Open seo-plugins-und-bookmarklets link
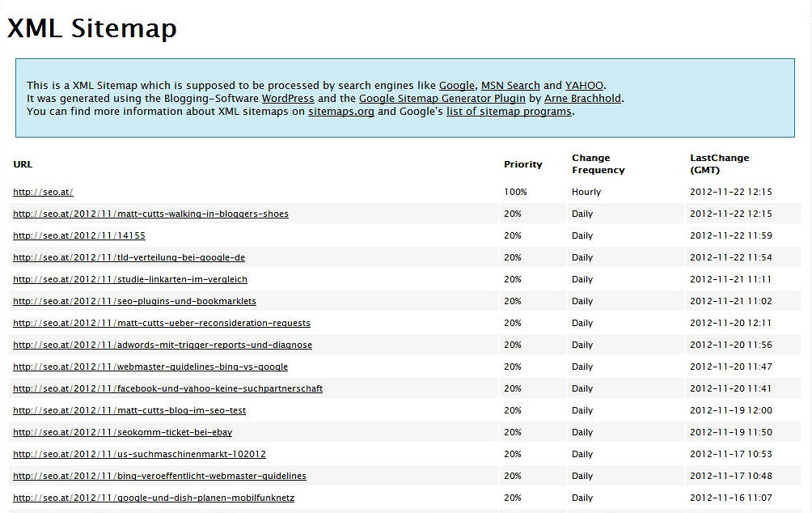Image resolution: width=812 pixels, height=513 pixels. pyautogui.click(x=134, y=302)
